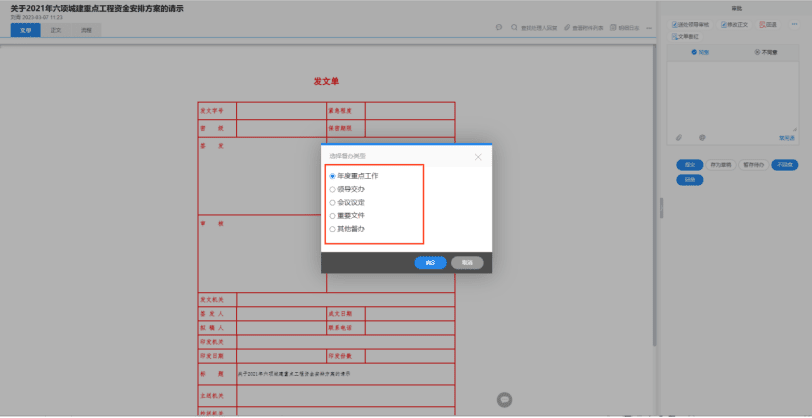Open toolbar more options ellipsis
The width and height of the screenshot is (812, 418).
click(x=649, y=28)
